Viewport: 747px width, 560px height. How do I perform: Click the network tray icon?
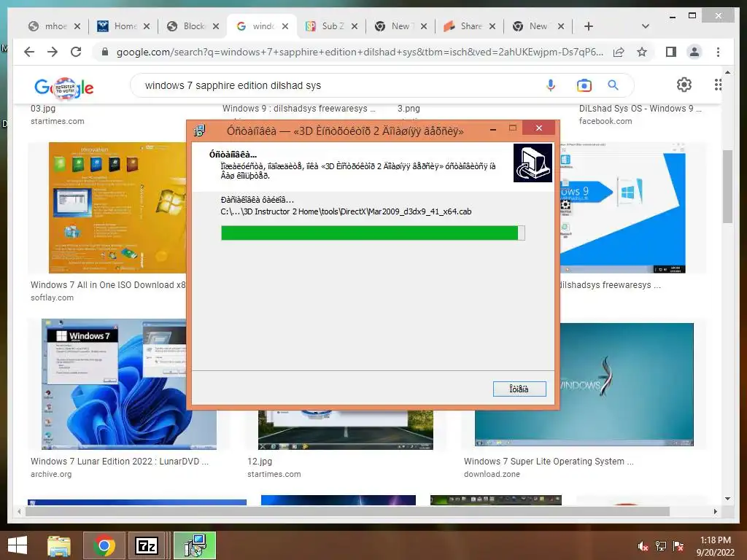[x=661, y=546]
